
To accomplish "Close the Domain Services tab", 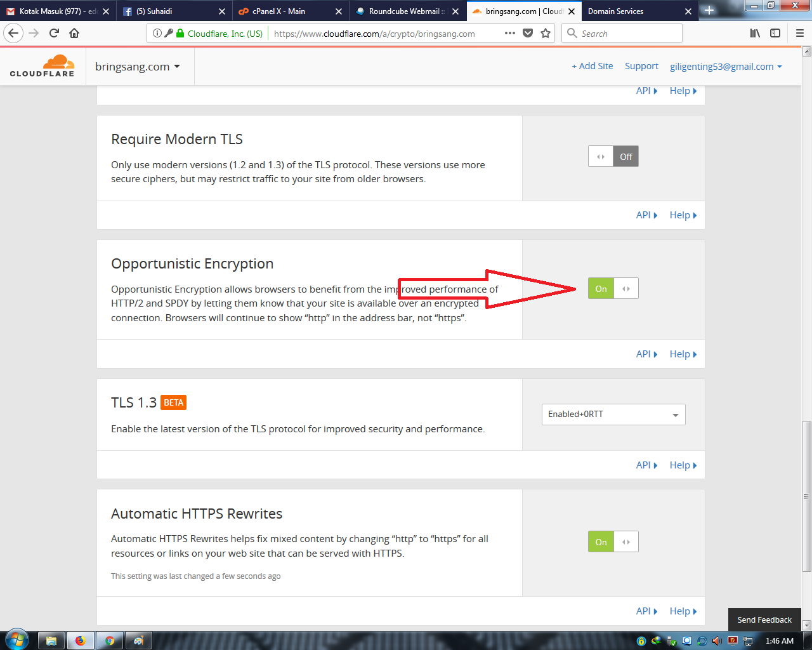I will [x=688, y=11].
